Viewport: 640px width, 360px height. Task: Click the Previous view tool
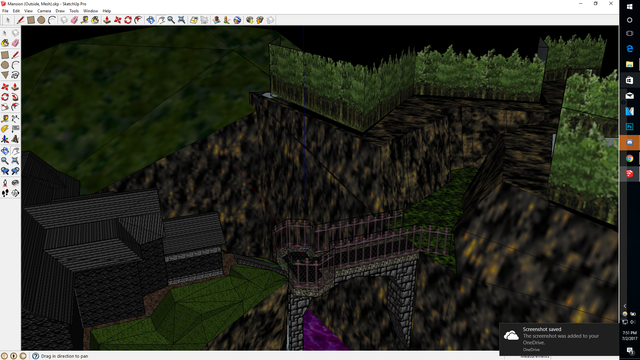tap(5, 171)
